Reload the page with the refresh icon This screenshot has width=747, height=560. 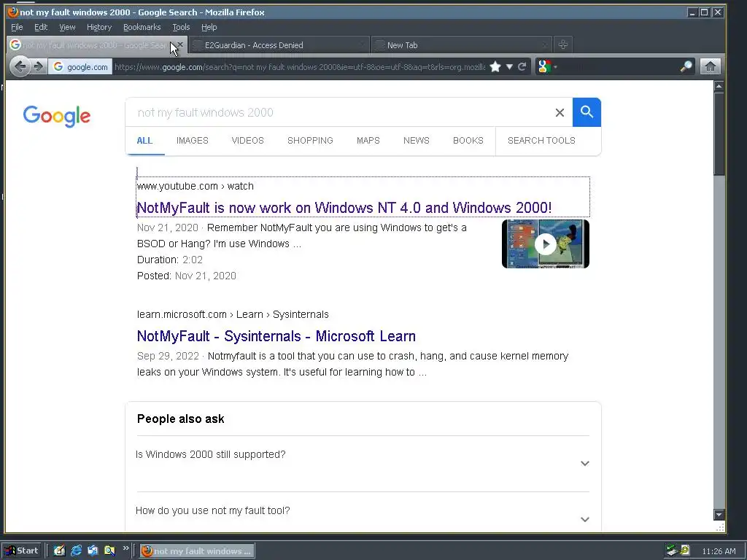pyautogui.click(x=522, y=66)
